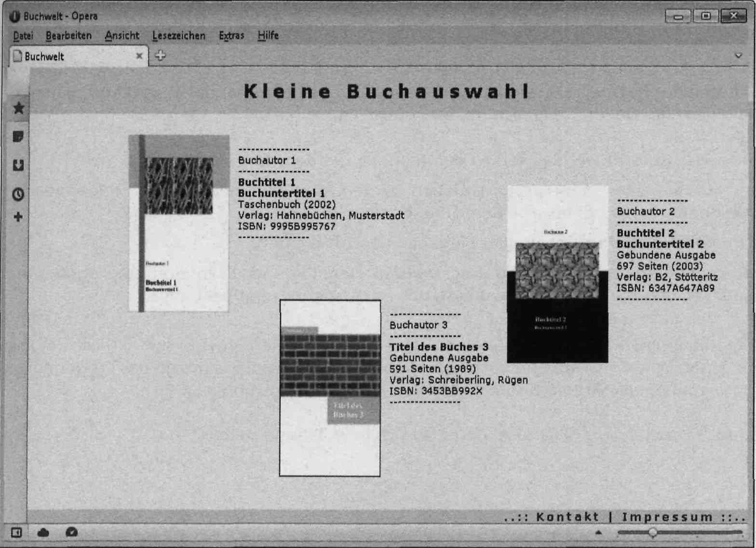Open the zoom options arrow in status bar
Screen dimensions: 756x548
pyautogui.click(x=598, y=533)
